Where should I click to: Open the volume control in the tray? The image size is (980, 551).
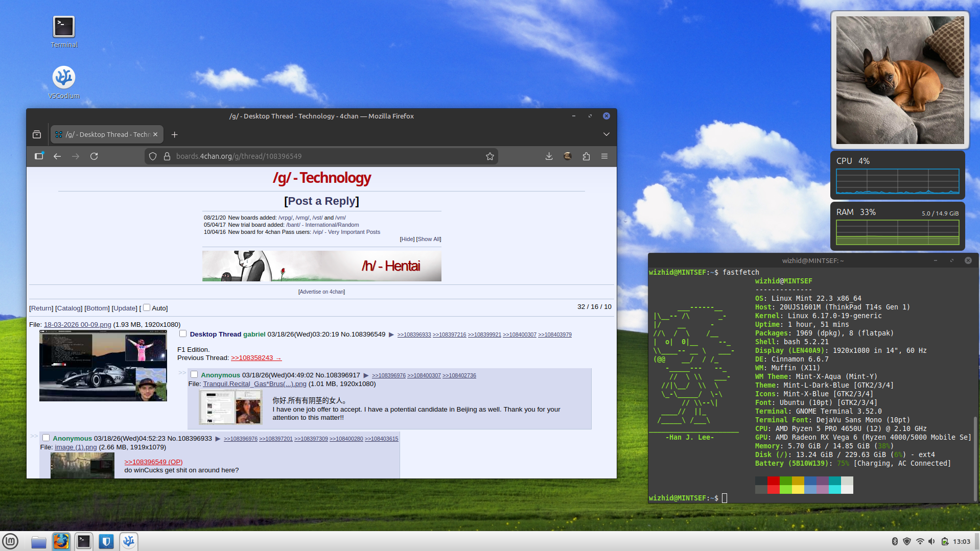point(932,541)
